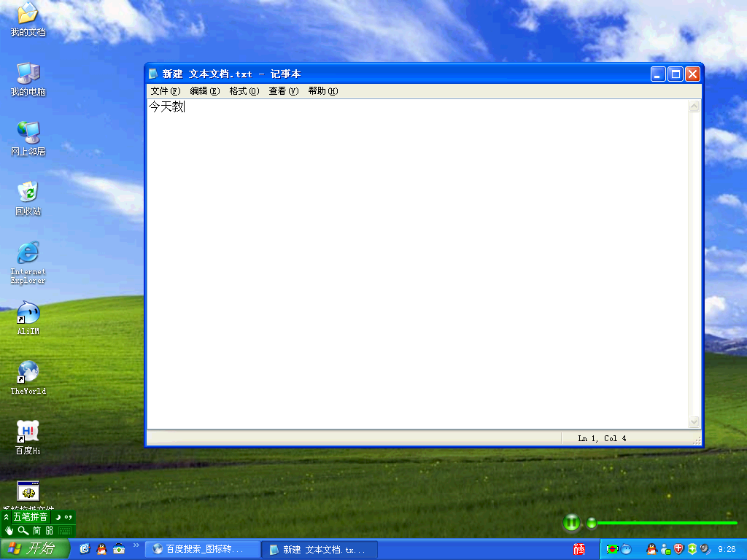Click the Notepad resize grip corner
This screenshot has height=560, width=747.
[697, 441]
